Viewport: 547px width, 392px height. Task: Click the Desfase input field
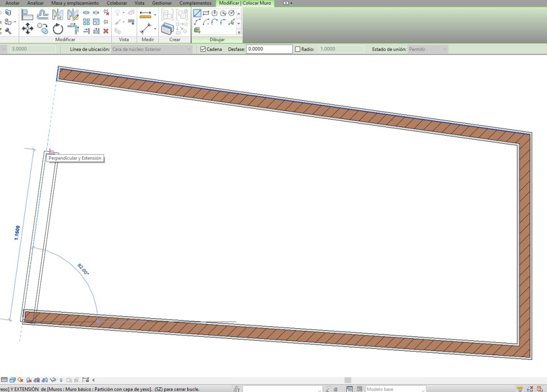point(269,49)
